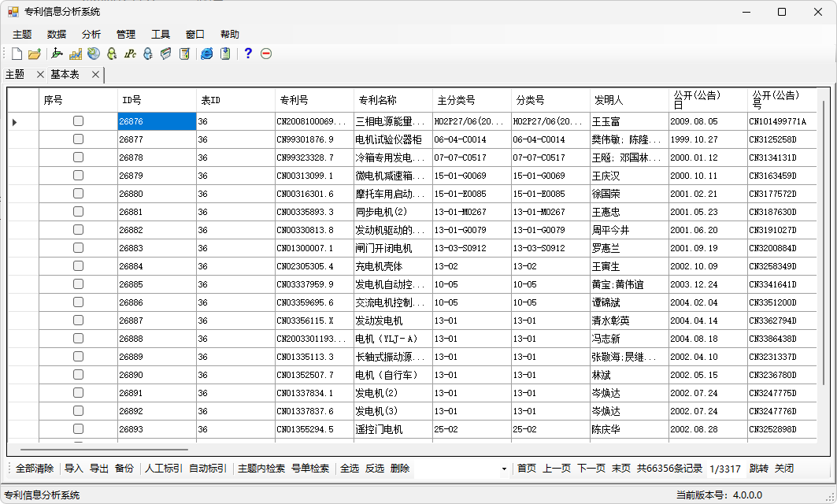Screen dimensions: 837x504
Task: Click the 自动标引 button
Action: pyautogui.click(x=208, y=469)
